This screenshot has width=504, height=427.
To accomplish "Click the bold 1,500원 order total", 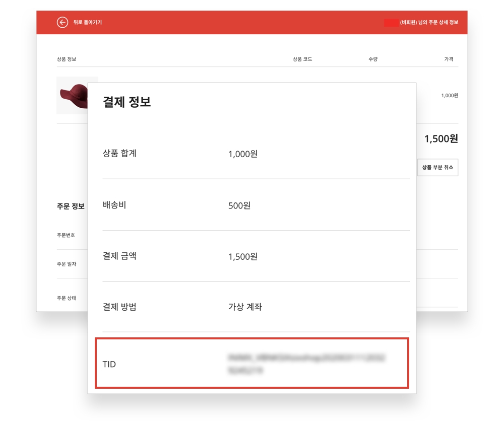I will (x=441, y=139).
